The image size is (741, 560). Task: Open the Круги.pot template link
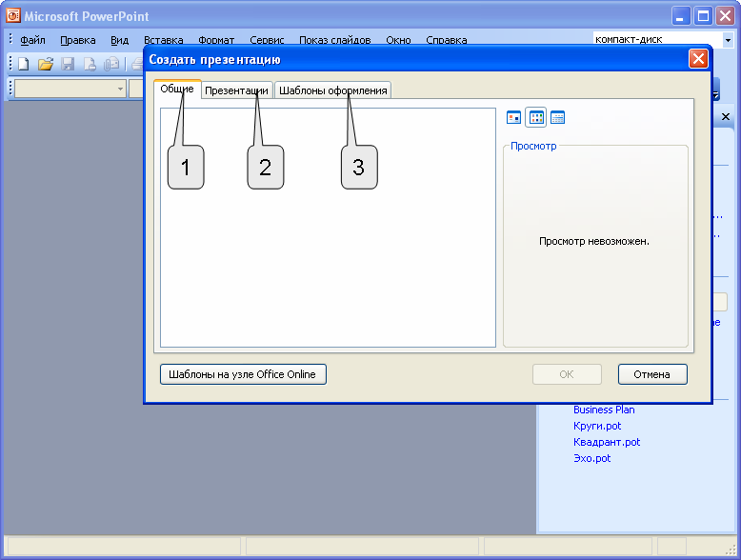point(597,426)
